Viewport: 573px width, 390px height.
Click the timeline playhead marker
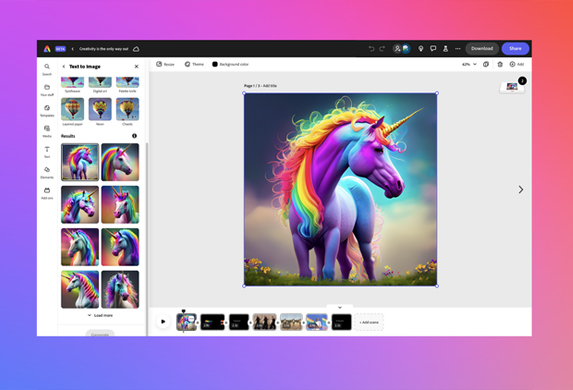click(183, 311)
